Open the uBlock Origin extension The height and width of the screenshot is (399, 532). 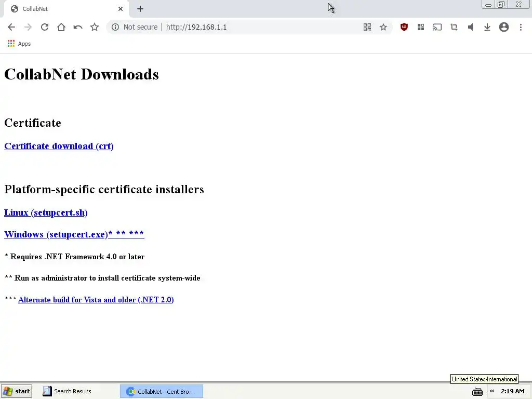point(404,27)
